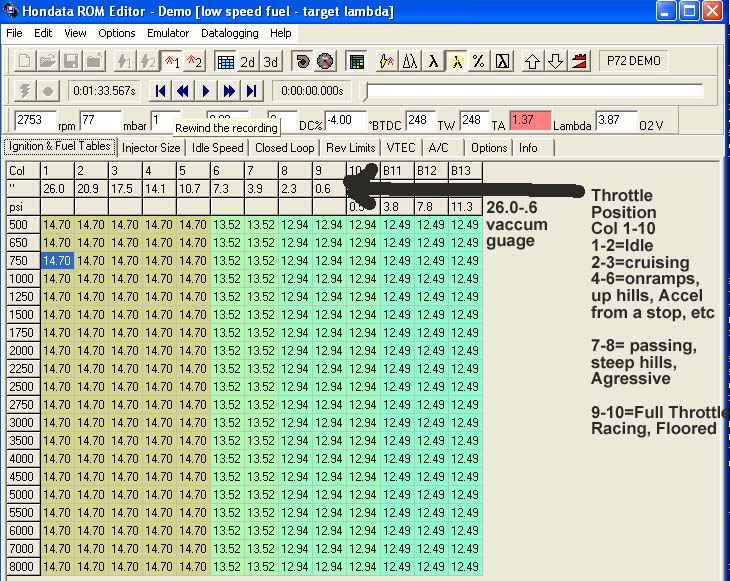Open the Edit menu

tap(43, 33)
